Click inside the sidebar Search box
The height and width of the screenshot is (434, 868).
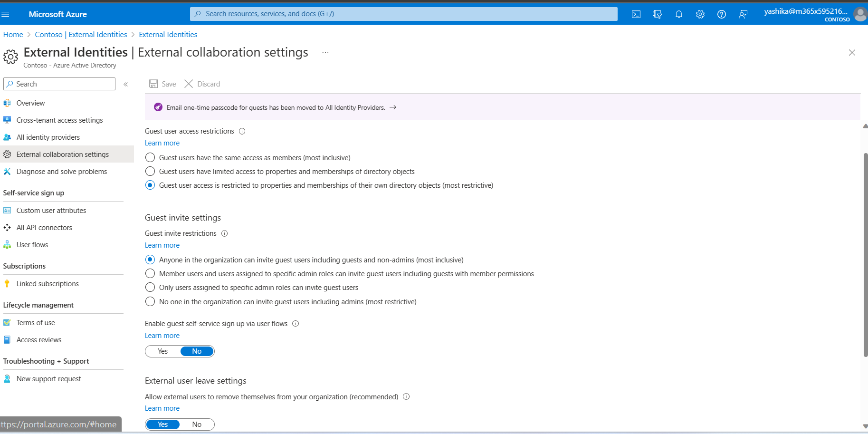(59, 84)
